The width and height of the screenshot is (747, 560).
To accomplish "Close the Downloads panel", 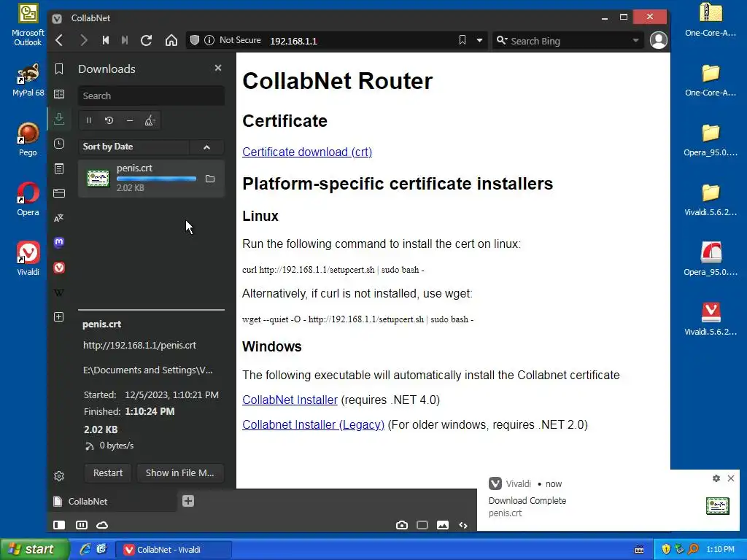I will click(217, 68).
